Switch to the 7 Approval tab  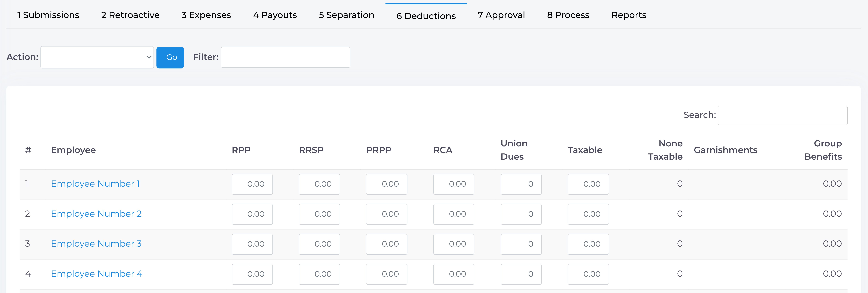click(501, 15)
